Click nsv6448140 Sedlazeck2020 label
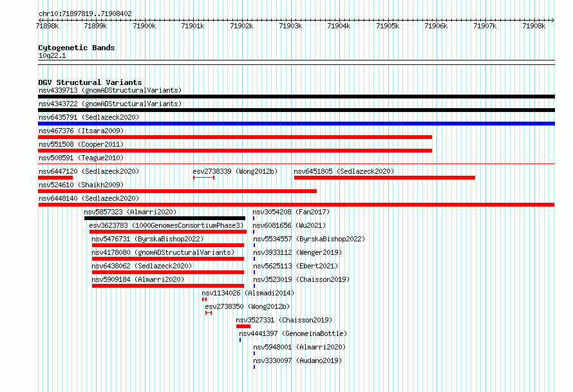The image size is (573, 392). (89, 198)
